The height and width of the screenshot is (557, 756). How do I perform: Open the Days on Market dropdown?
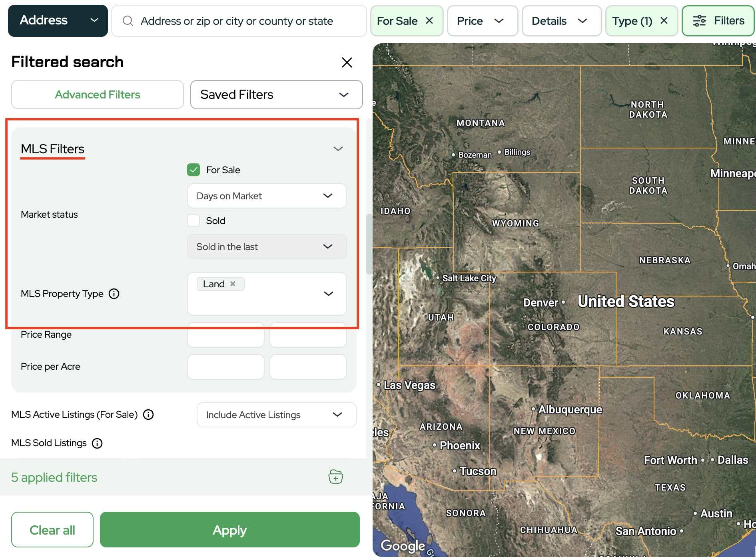pyautogui.click(x=267, y=196)
